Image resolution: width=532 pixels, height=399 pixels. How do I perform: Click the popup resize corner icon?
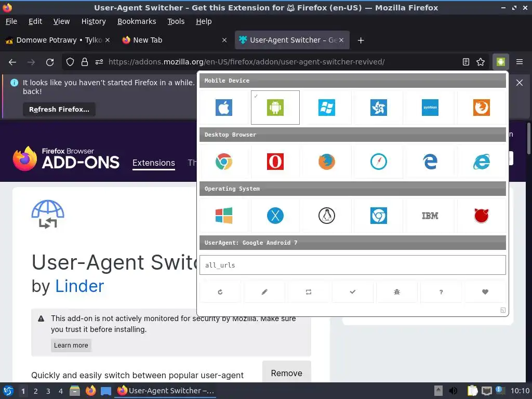[503, 310]
